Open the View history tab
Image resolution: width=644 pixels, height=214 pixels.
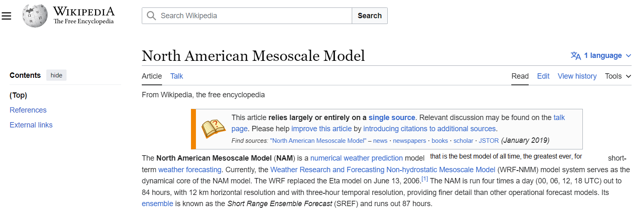[577, 76]
